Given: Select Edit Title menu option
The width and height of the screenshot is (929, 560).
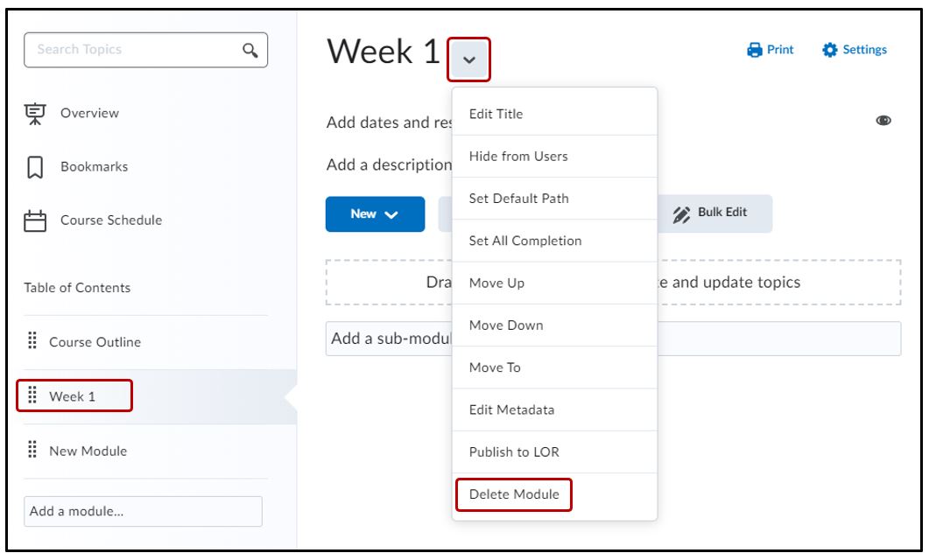Looking at the screenshot, I should point(496,114).
